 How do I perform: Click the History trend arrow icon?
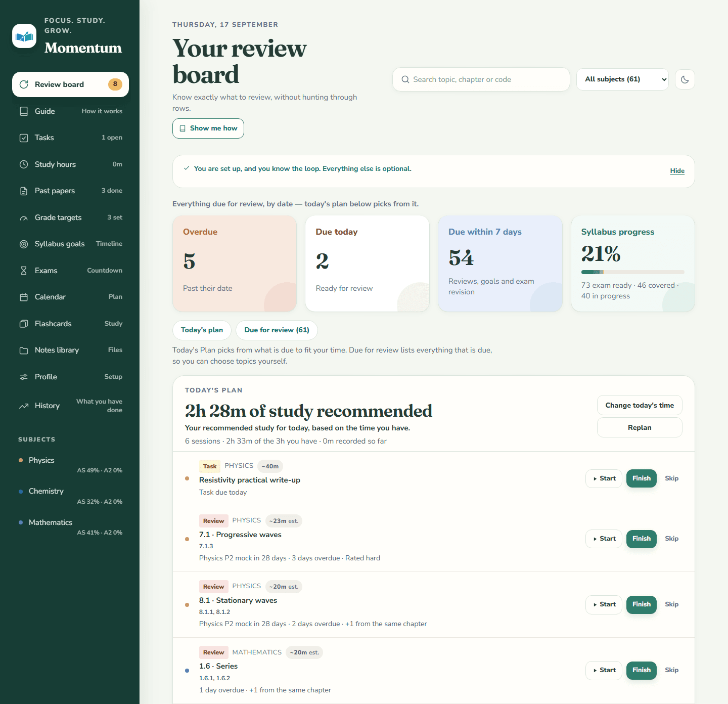24,406
